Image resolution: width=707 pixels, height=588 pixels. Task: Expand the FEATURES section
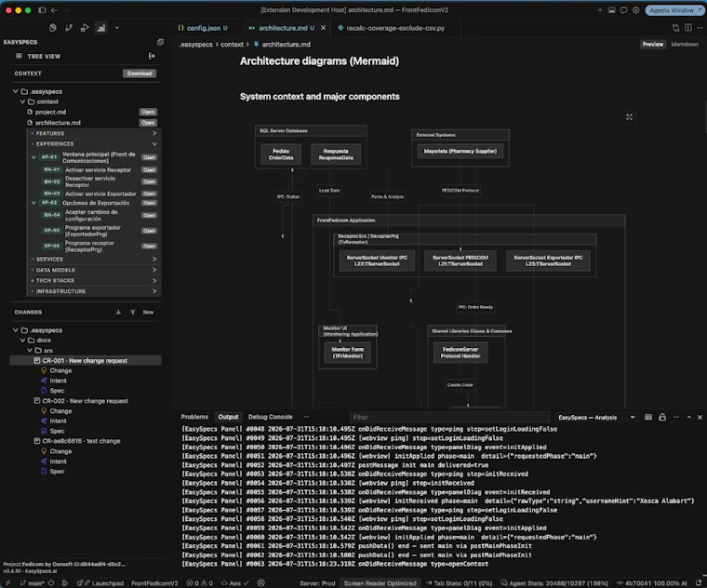click(x=154, y=133)
